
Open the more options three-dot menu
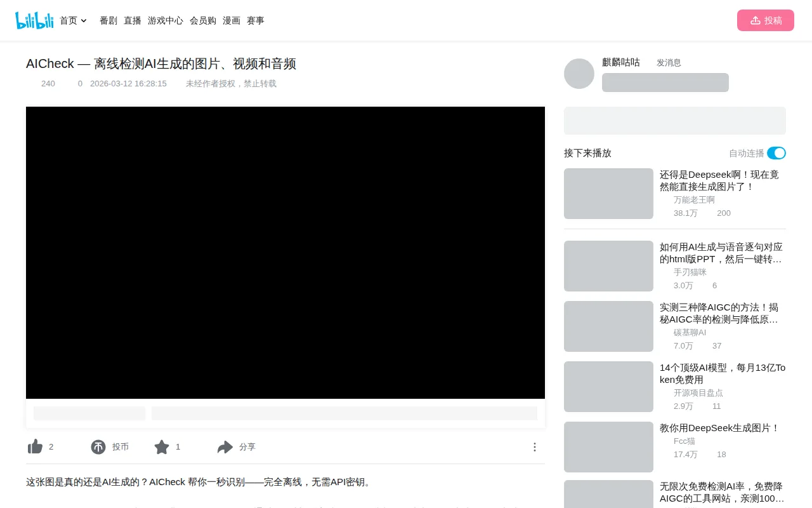point(535,447)
